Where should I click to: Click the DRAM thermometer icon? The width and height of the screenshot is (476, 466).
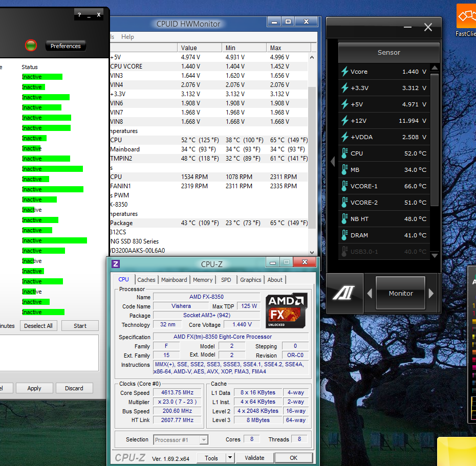coord(345,235)
